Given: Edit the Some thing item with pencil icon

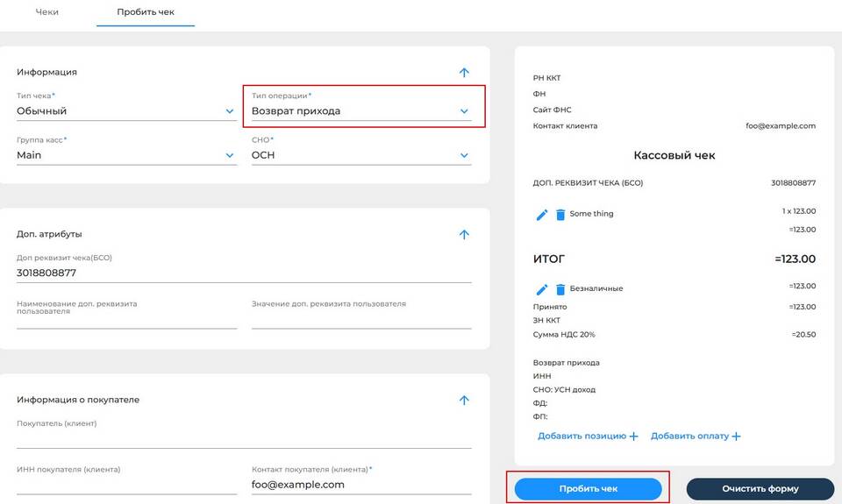Looking at the screenshot, I should coord(542,215).
